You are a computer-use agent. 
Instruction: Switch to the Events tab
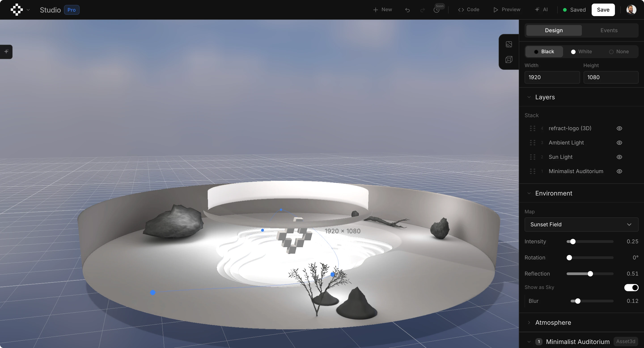point(609,30)
